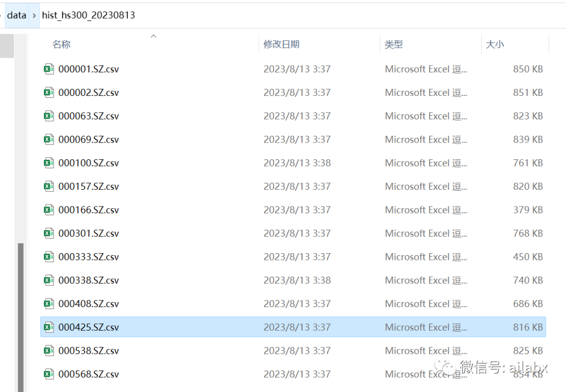Click the 850 KB size cell

pyautogui.click(x=528, y=69)
